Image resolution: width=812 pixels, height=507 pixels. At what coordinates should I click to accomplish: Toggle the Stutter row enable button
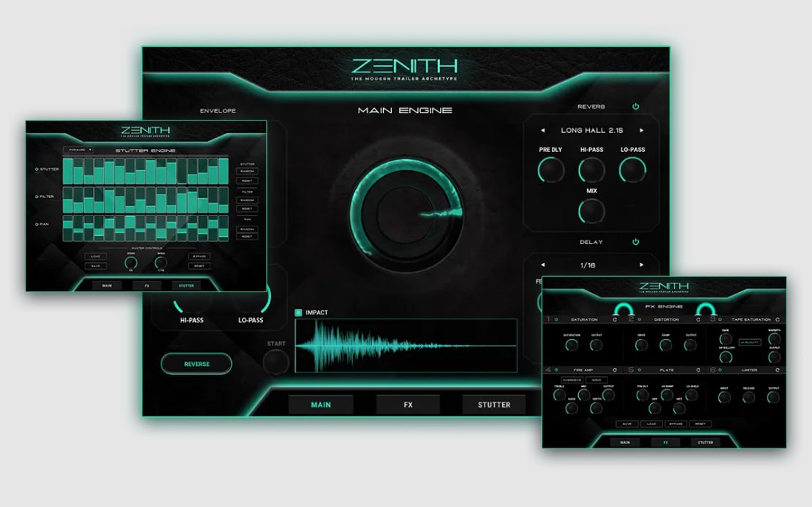37,169
